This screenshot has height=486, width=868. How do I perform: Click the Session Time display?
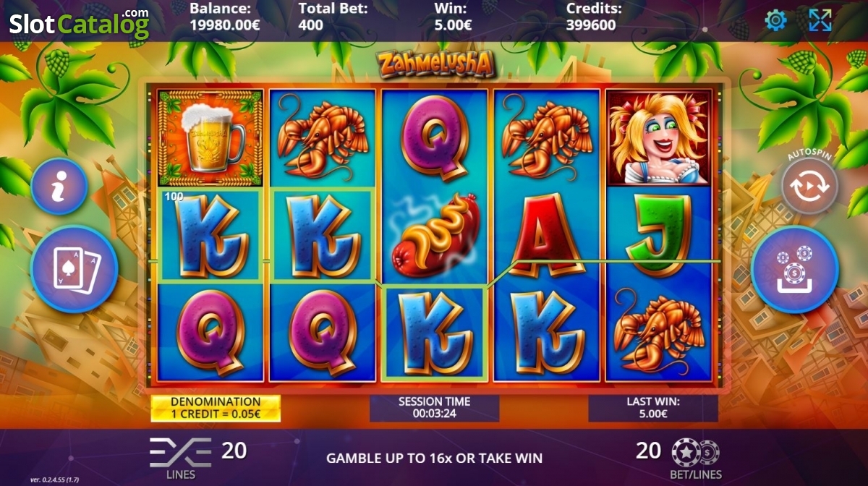click(435, 408)
